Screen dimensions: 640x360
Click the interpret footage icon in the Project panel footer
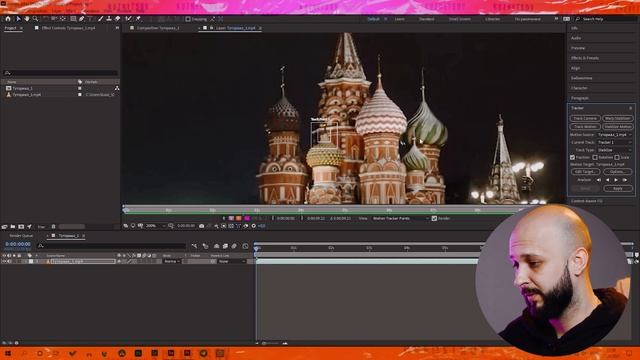click(4, 227)
